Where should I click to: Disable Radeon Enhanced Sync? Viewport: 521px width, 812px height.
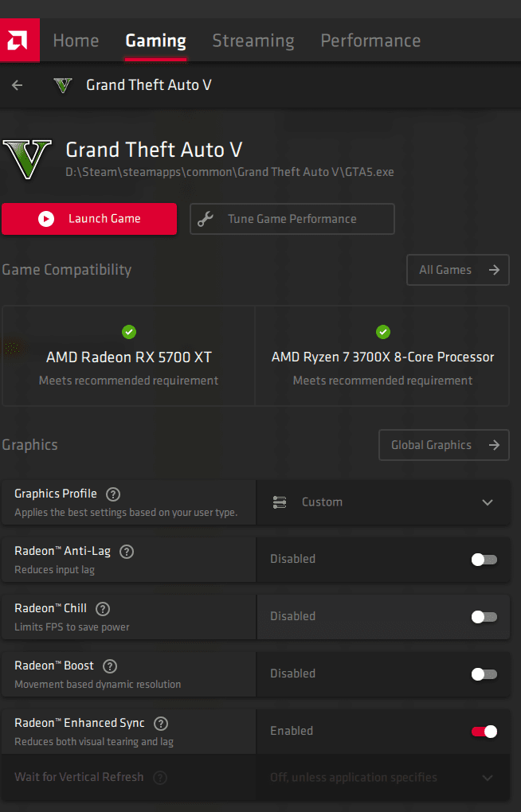click(484, 732)
